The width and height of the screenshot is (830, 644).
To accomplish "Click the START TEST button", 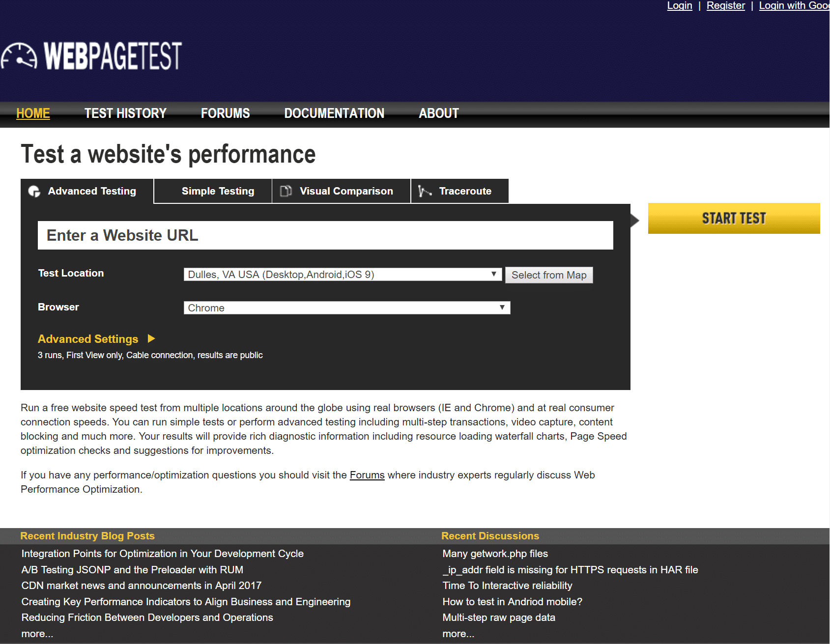I will click(734, 218).
